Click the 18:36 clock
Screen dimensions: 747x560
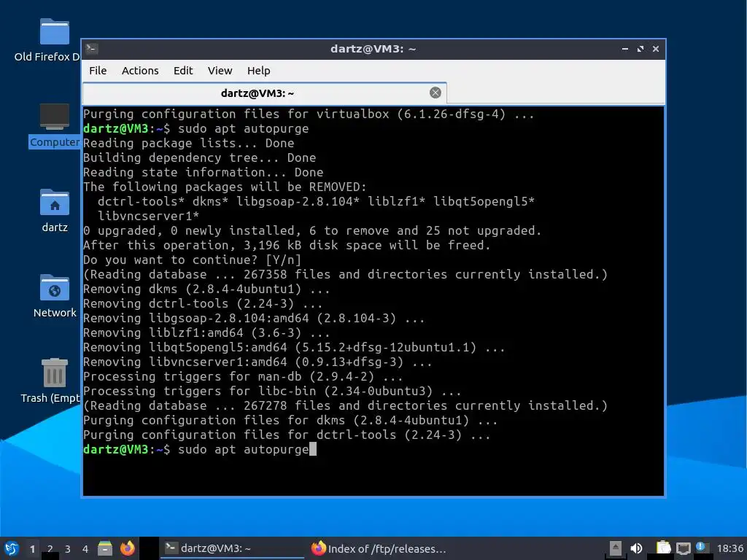pyautogui.click(x=729, y=548)
